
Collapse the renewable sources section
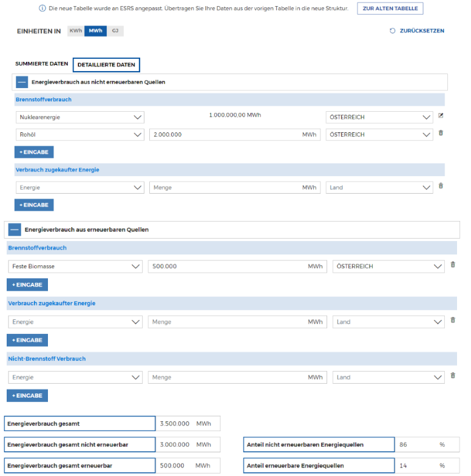tap(15, 229)
